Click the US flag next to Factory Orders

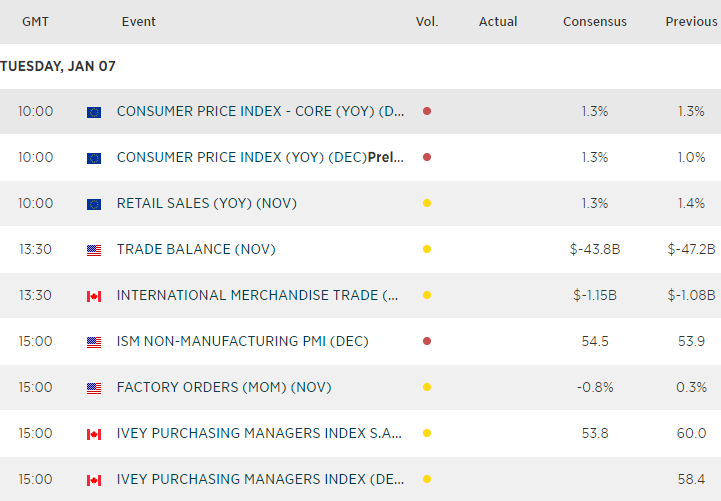(94, 388)
